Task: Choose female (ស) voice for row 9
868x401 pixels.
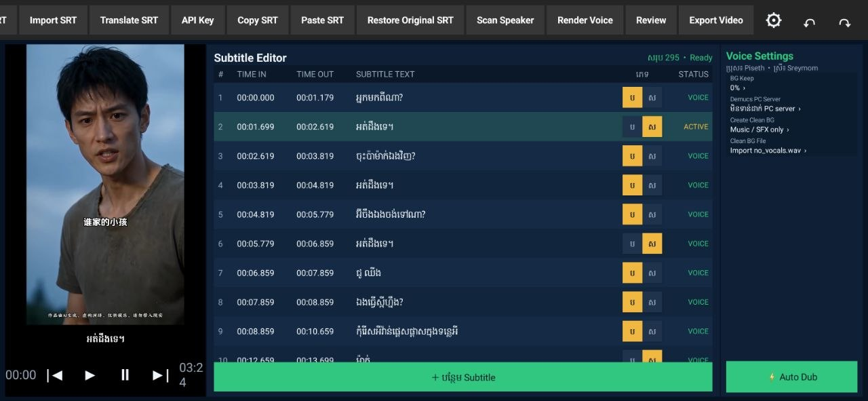Action: 652,331
